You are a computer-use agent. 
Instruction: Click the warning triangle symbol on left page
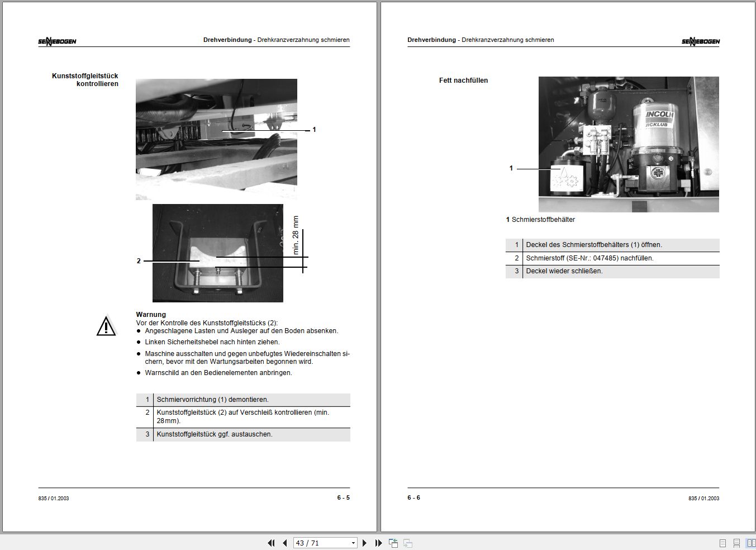click(106, 326)
